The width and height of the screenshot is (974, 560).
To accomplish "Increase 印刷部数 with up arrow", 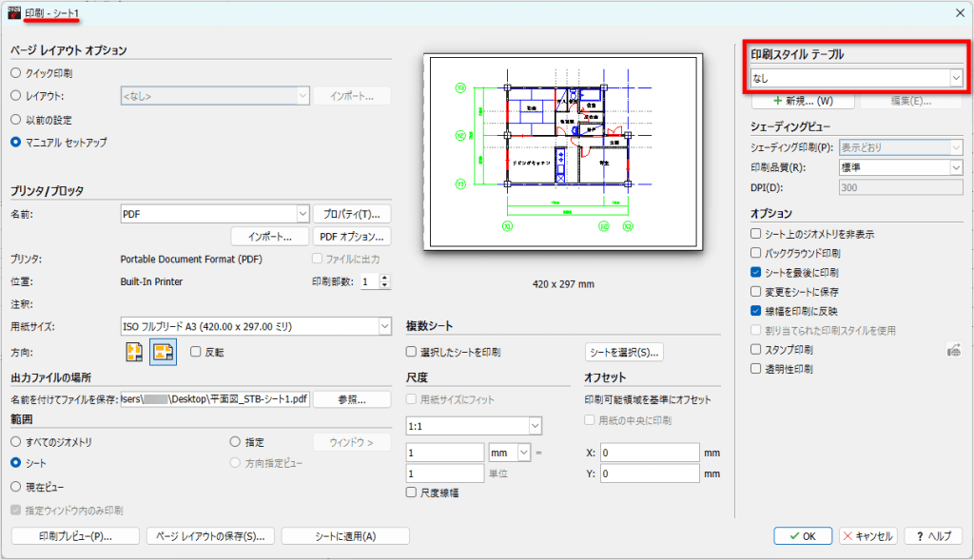I will 384,278.
